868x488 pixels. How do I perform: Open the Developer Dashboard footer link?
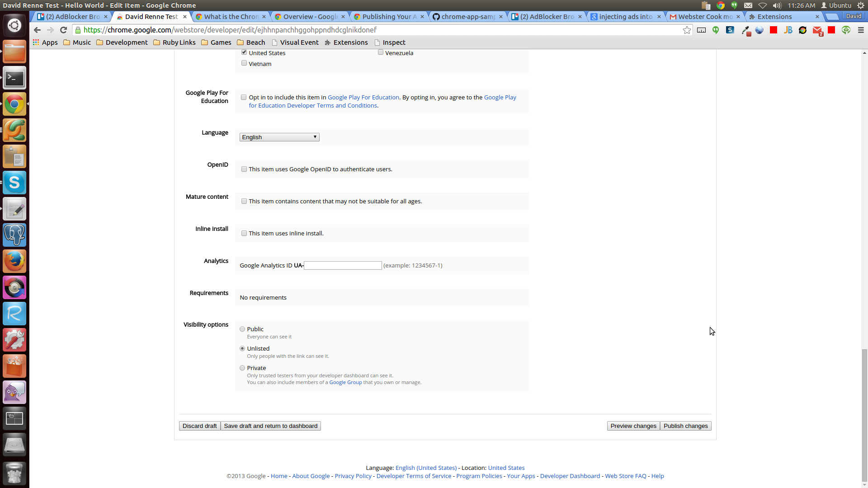[x=570, y=476]
